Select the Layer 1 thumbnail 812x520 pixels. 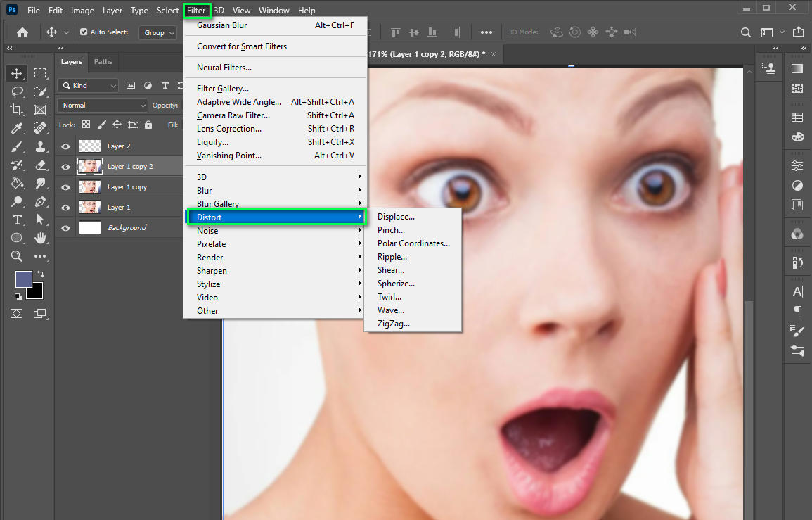tap(89, 207)
